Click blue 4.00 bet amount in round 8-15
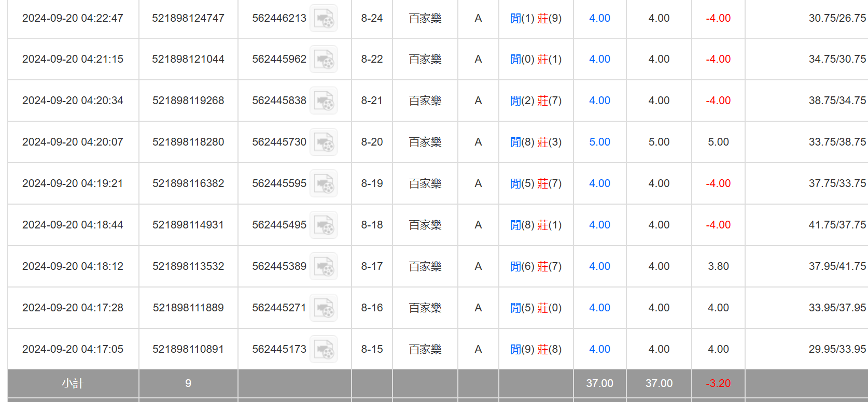This screenshot has width=868, height=402. tap(599, 349)
